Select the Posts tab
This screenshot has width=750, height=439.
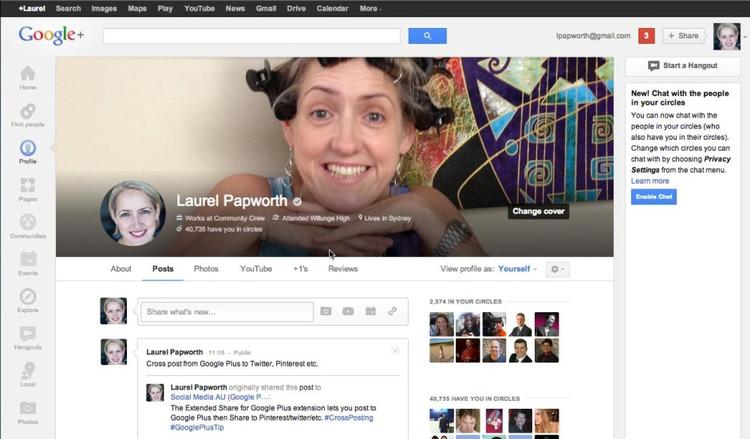point(163,269)
